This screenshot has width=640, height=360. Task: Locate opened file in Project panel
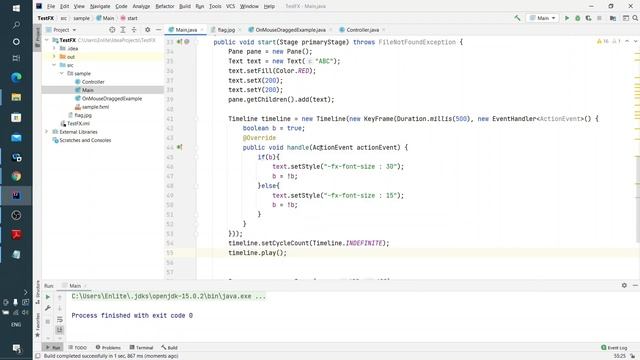(112, 30)
